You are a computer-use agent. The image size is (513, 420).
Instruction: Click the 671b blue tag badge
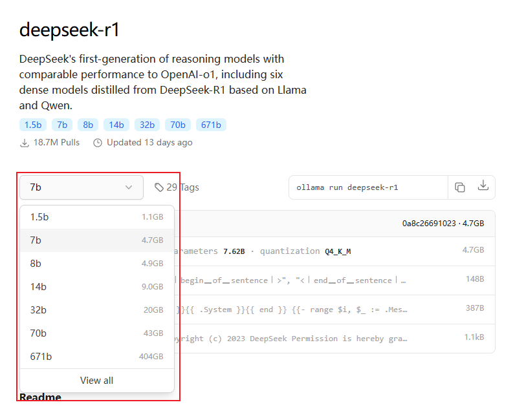pyautogui.click(x=211, y=125)
